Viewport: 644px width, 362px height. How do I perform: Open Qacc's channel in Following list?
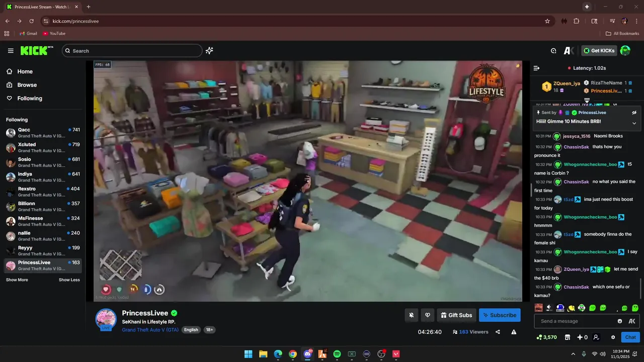pos(43,133)
